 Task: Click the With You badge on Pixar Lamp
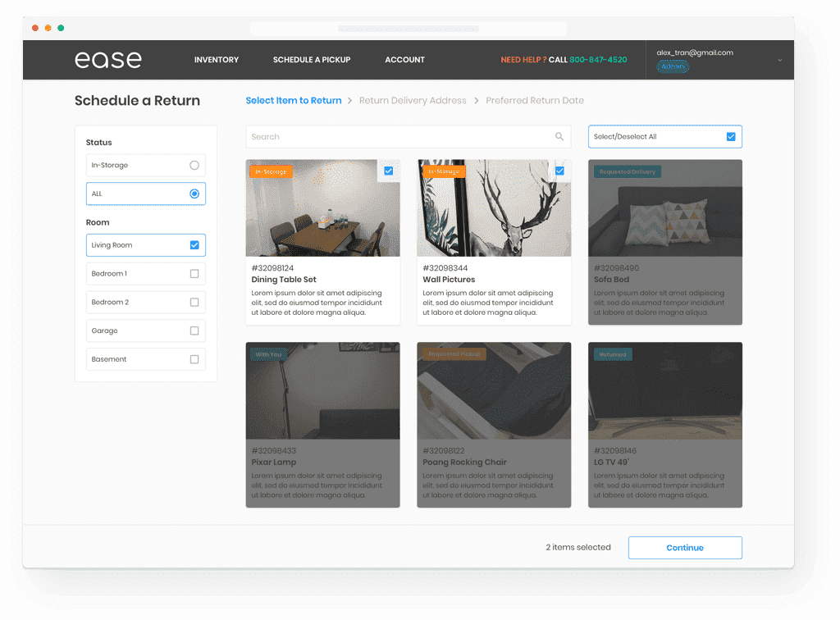[268, 354]
